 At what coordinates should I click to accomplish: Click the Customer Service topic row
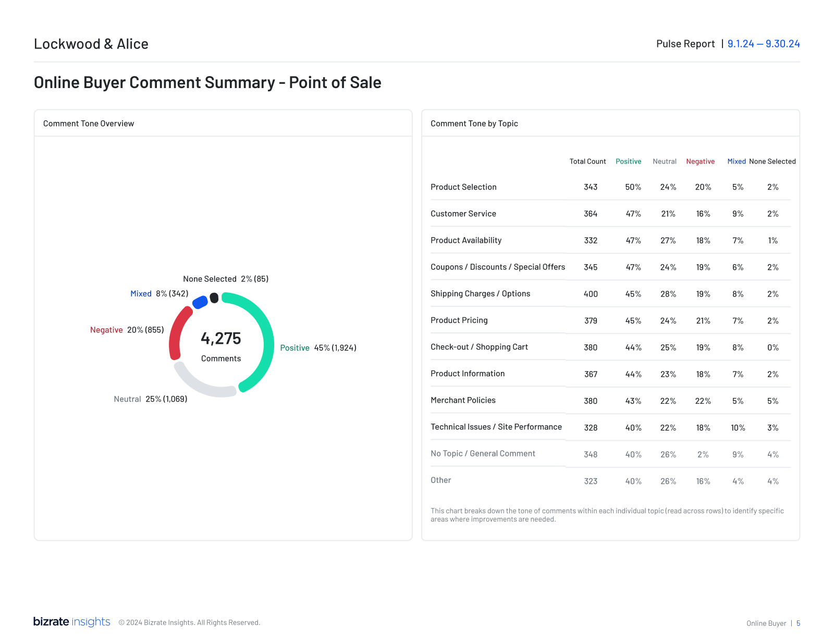pos(463,214)
